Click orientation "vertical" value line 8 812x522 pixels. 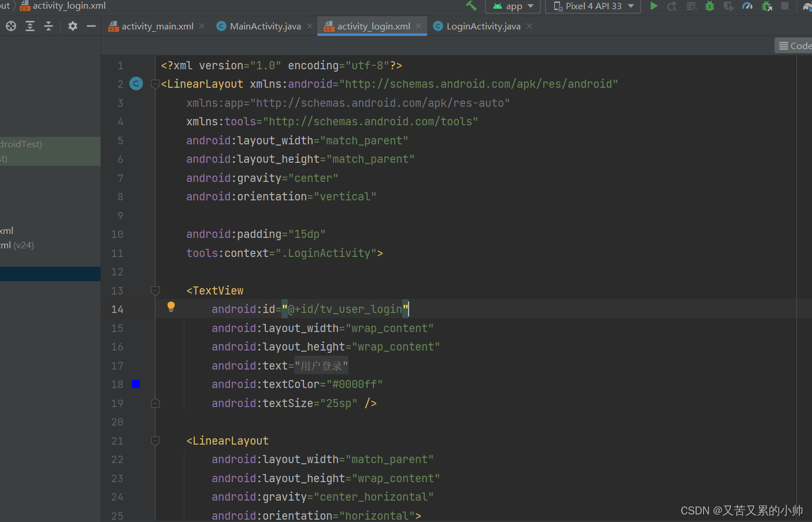point(345,197)
